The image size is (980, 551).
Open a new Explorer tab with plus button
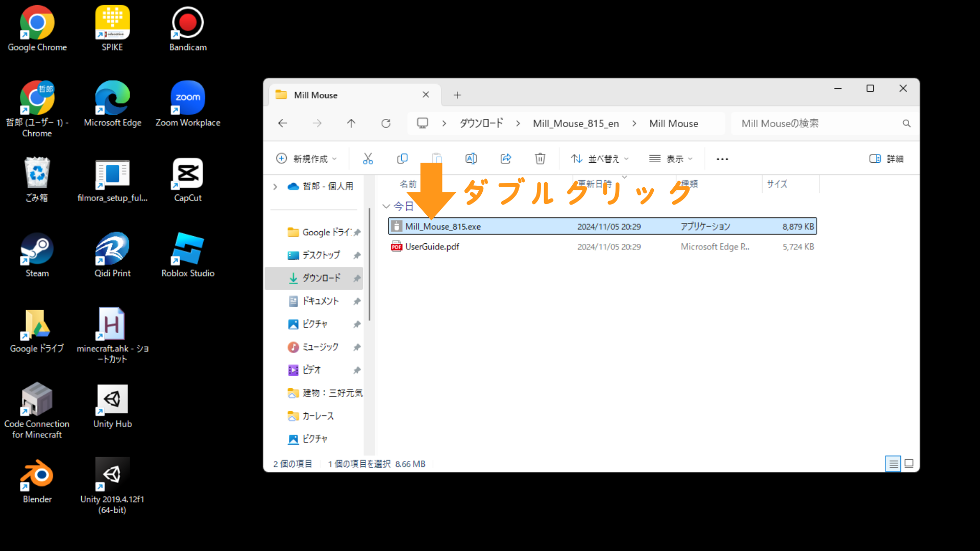point(457,95)
